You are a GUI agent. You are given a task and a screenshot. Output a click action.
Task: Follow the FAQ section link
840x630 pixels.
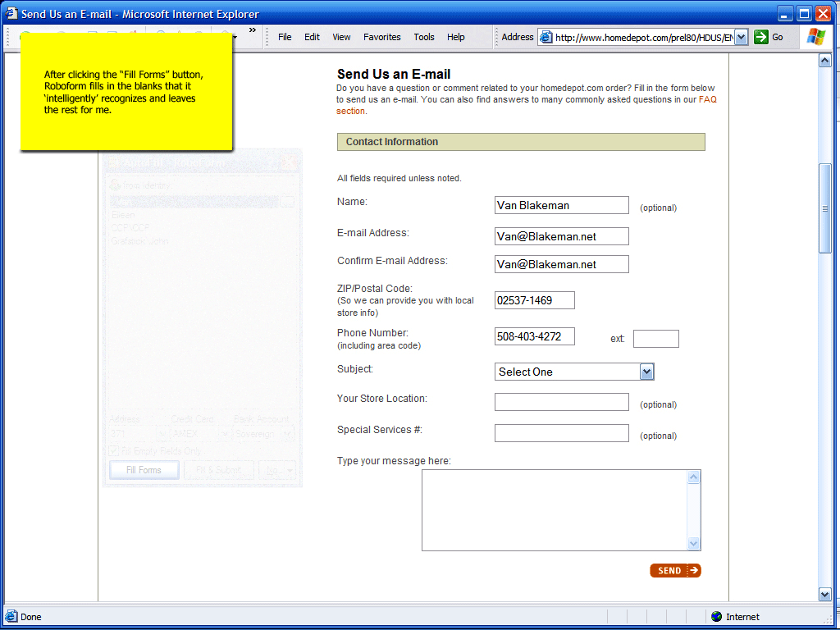pyautogui.click(x=707, y=99)
